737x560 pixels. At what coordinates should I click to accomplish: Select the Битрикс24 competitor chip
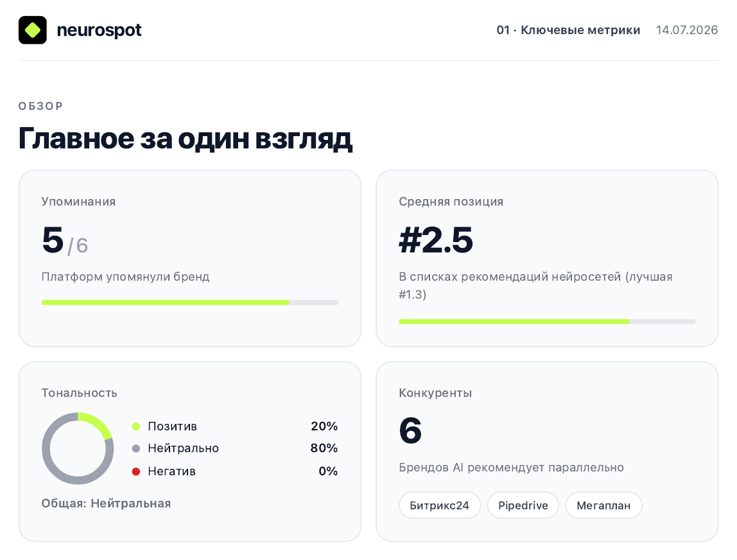tap(440, 505)
